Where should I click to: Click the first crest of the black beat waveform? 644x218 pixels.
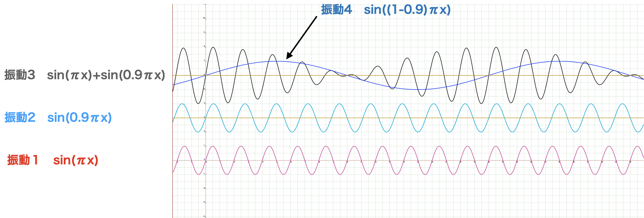coord(184,48)
